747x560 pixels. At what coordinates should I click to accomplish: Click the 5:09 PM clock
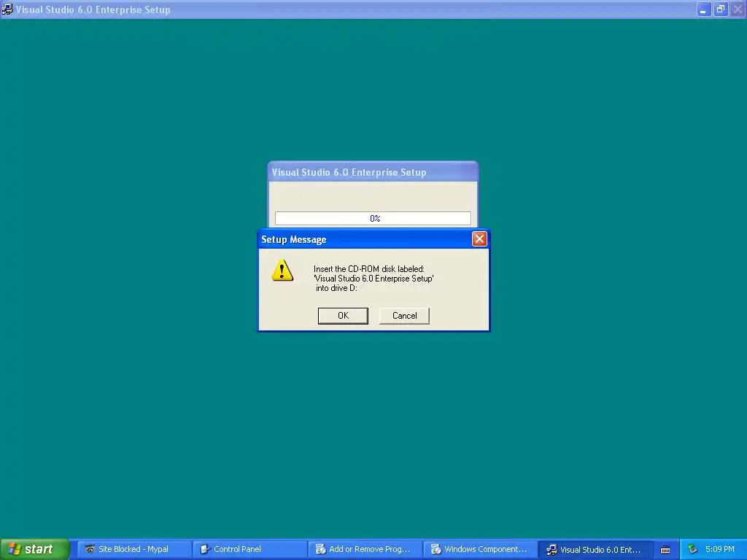(720, 549)
